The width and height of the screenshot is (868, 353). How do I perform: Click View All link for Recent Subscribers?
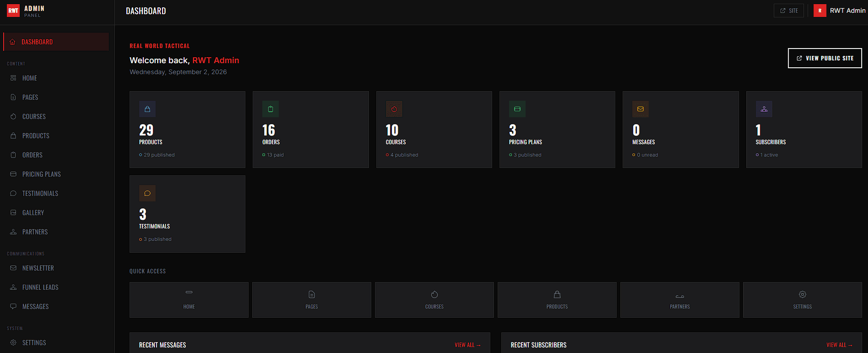839,345
